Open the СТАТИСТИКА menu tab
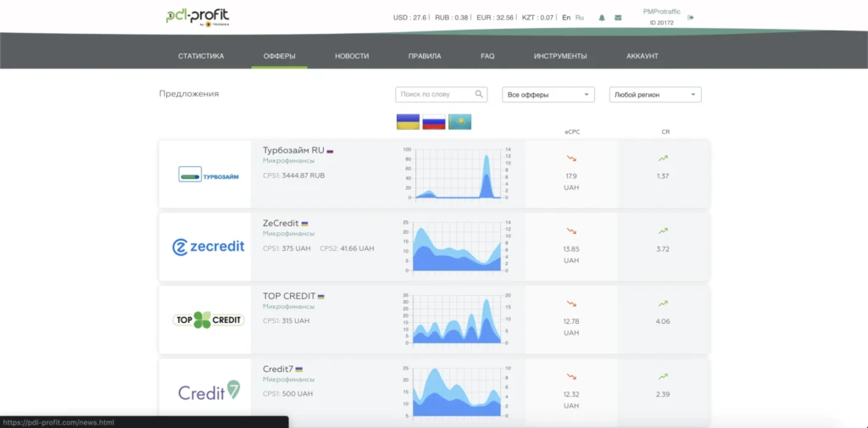868x428 pixels. pos(201,57)
